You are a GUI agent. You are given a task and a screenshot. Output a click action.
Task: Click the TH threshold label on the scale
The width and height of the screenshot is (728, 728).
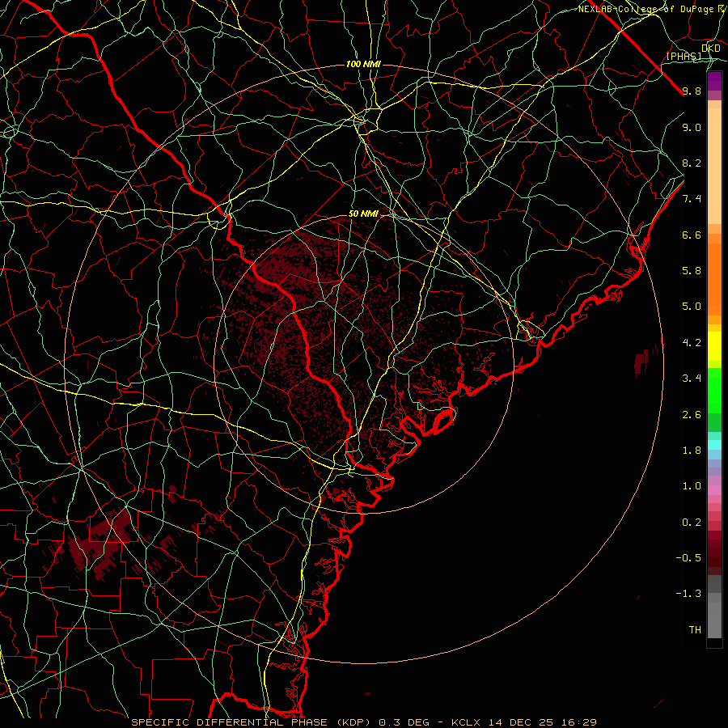click(x=695, y=630)
